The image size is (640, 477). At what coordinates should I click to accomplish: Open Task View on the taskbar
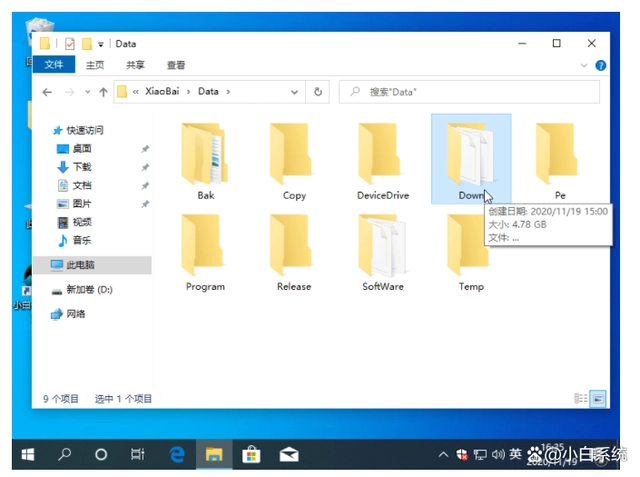138,454
